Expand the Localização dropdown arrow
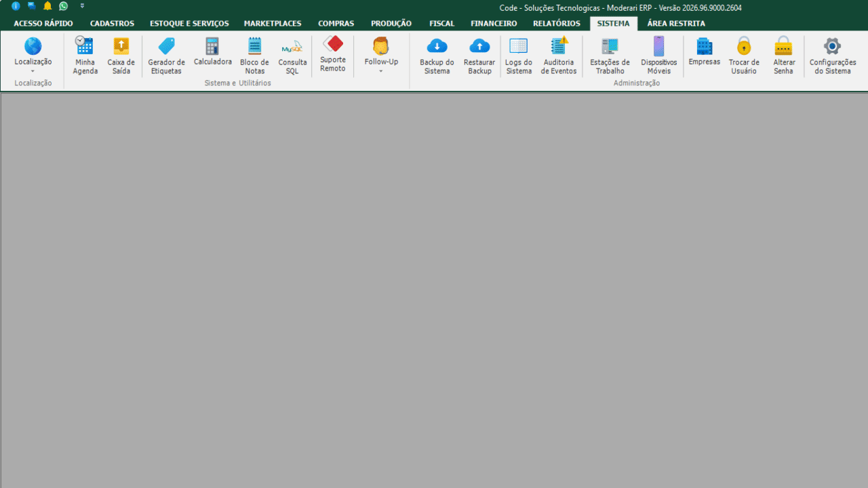Screen dimensions: 868x488 pyautogui.click(x=33, y=71)
